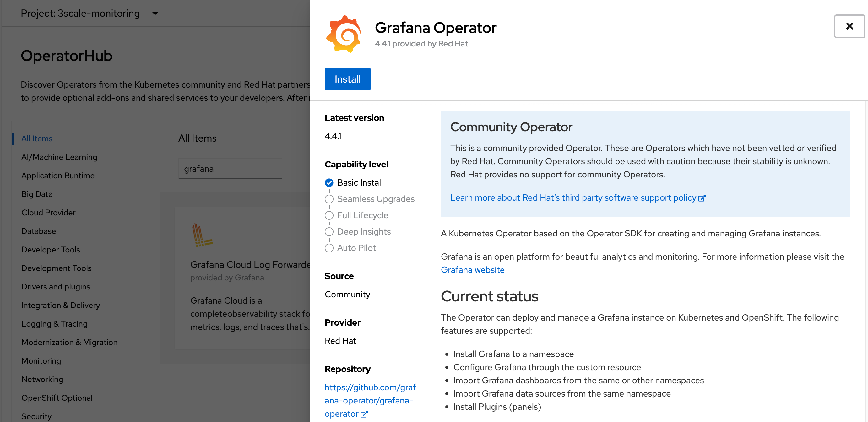Click the Grafana Operator logo icon
This screenshot has height=422, width=868.
click(343, 34)
